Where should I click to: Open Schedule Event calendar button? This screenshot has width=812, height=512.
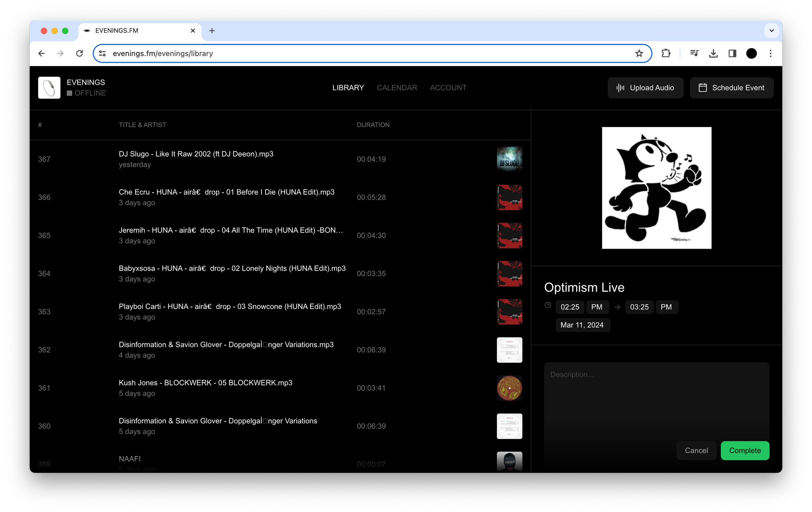731,88
